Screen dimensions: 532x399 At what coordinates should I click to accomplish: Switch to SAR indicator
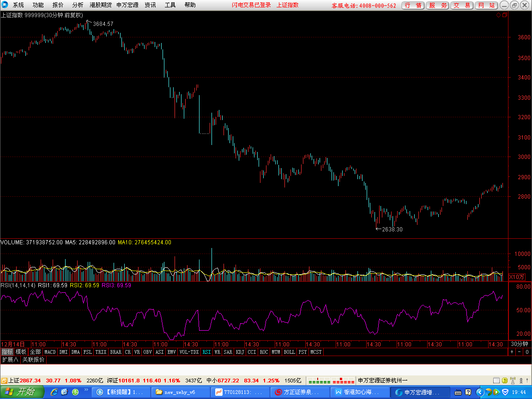click(x=228, y=352)
